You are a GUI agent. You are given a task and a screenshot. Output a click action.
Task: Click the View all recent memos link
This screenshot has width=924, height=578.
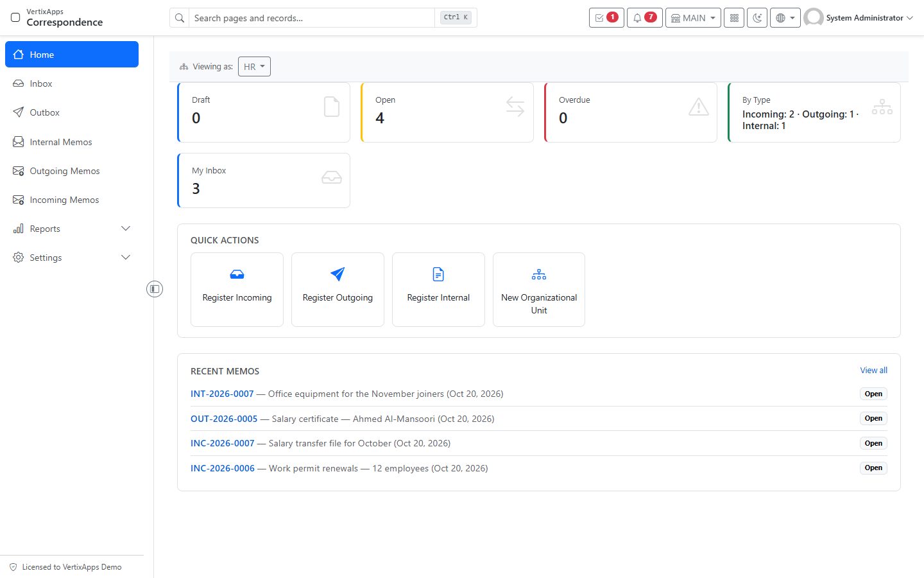click(874, 371)
